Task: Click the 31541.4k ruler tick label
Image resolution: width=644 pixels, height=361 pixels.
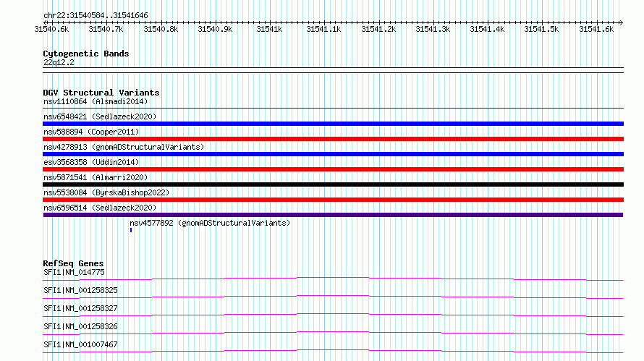Action: (487, 29)
